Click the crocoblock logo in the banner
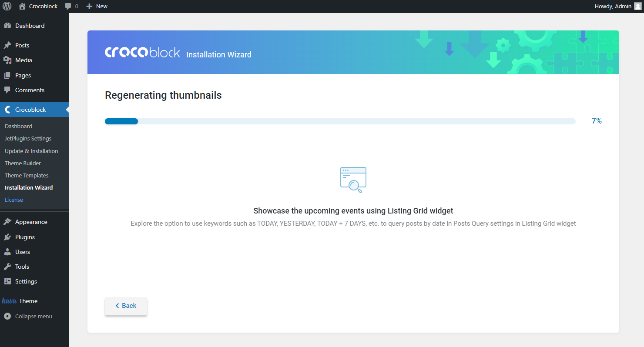 point(142,52)
